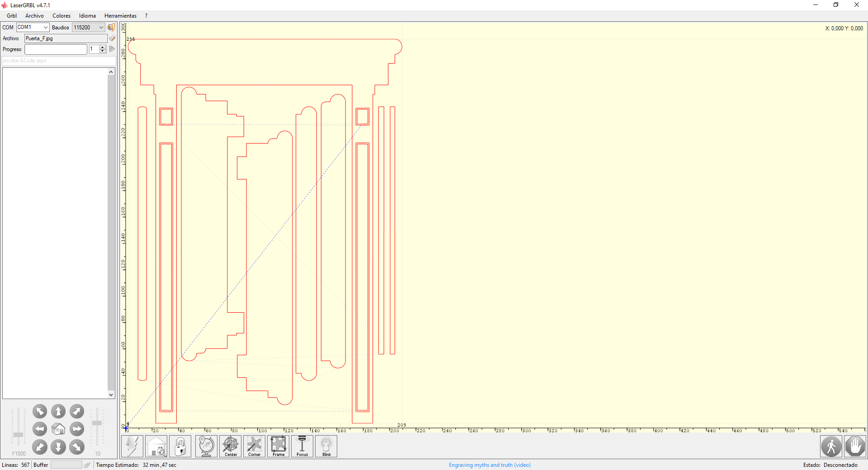
Task: Open the Herramientas menu
Action: [x=120, y=15]
